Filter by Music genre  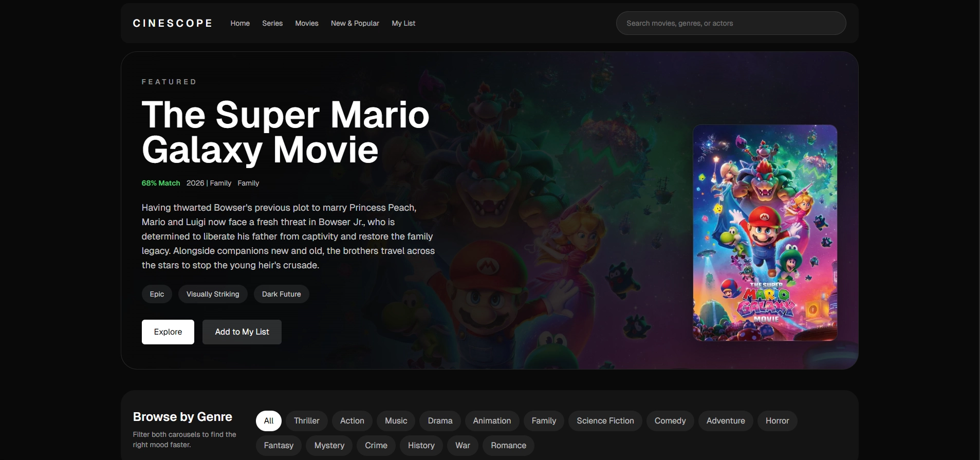396,421
